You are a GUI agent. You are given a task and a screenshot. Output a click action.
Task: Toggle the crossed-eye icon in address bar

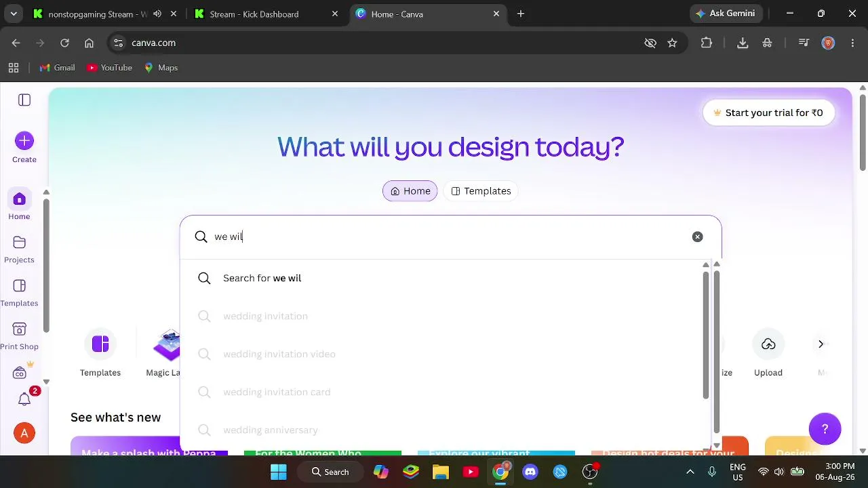click(x=650, y=43)
